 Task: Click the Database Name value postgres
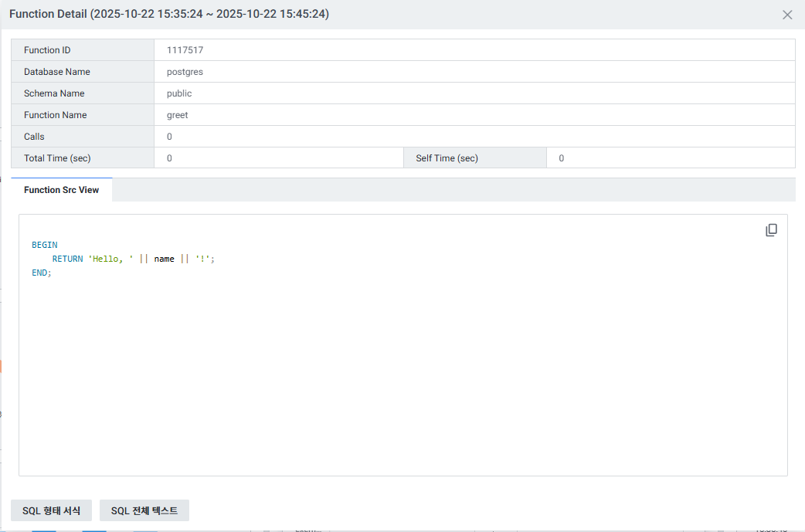[185, 72]
